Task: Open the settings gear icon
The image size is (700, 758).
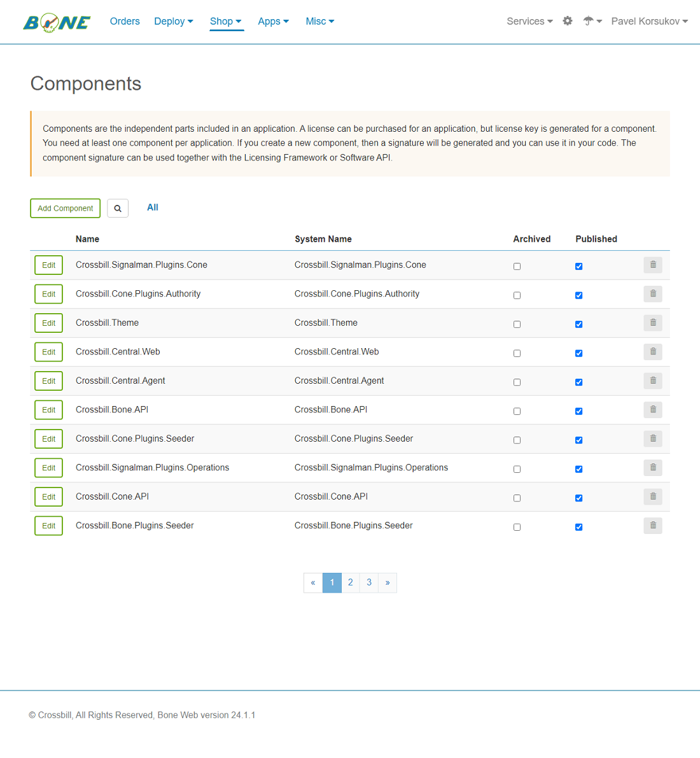Action: click(x=568, y=21)
